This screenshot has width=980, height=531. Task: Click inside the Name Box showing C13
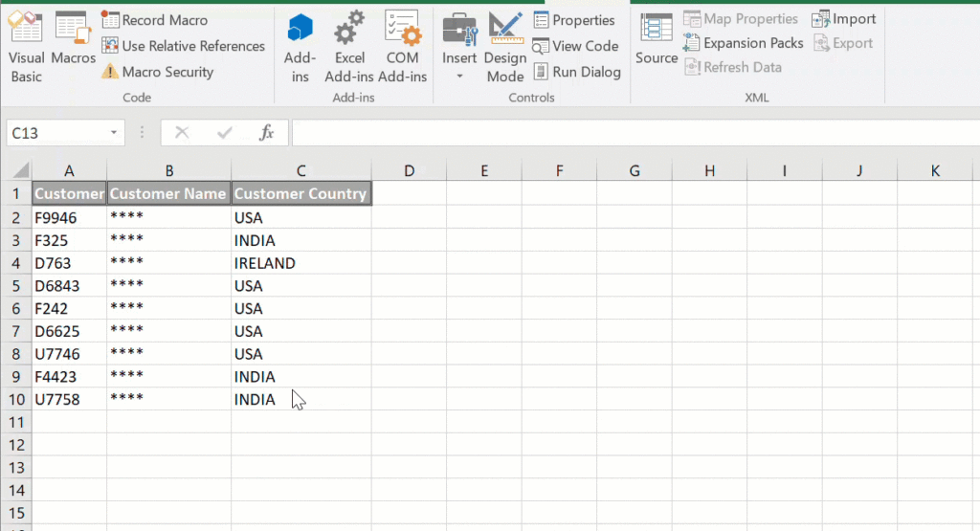click(56, 132)
